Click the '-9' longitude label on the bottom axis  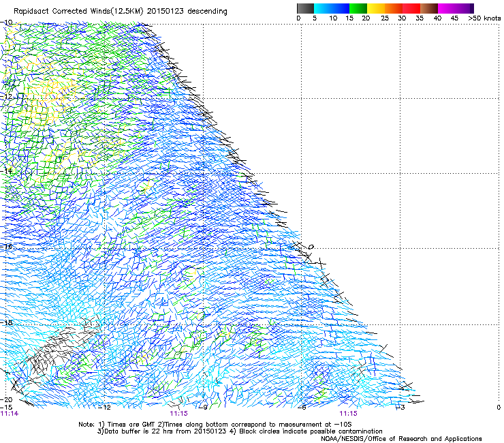pos(203,408)
